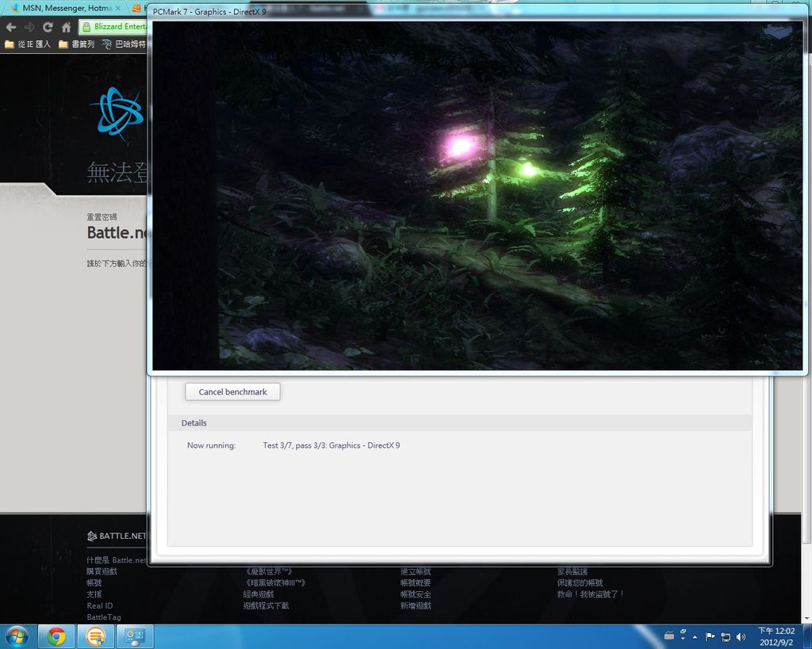Open 救命！我被盜號了！ footer link
Screen dimensions: 812x649
tap(591, 594)
